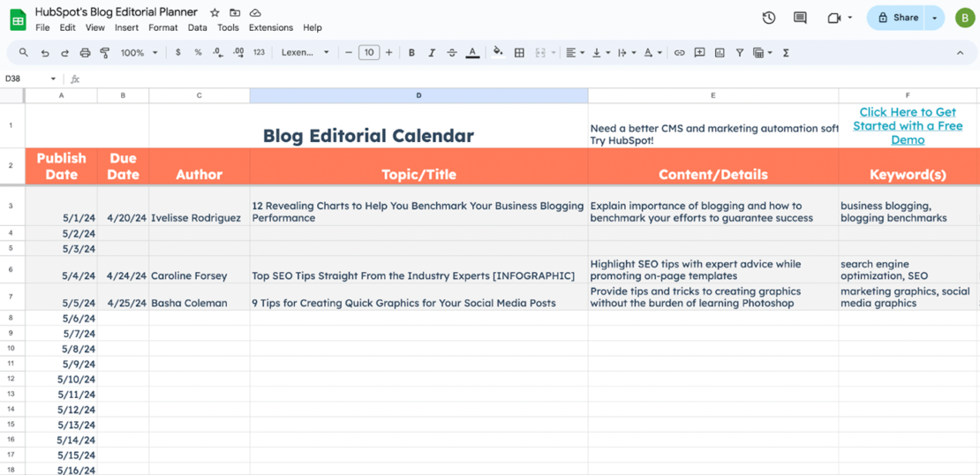
Task: Click the print icon in toolbar
Action: click(x=85, y=53)
